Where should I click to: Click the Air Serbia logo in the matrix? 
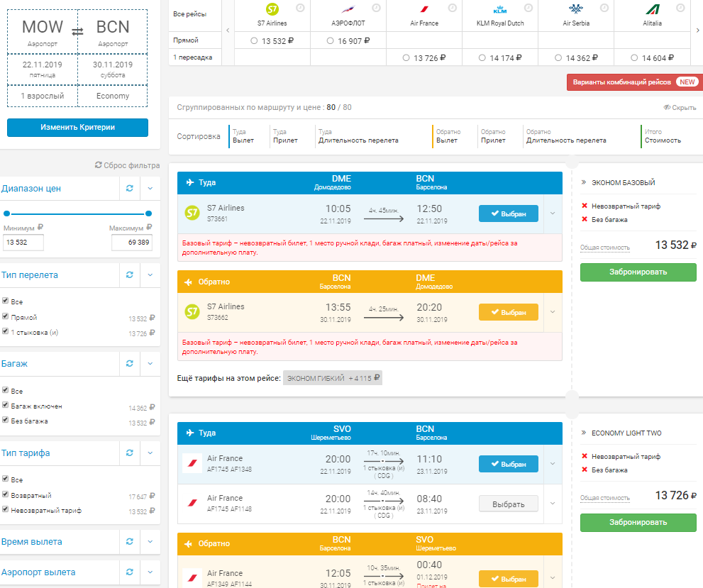click(576, 9)
